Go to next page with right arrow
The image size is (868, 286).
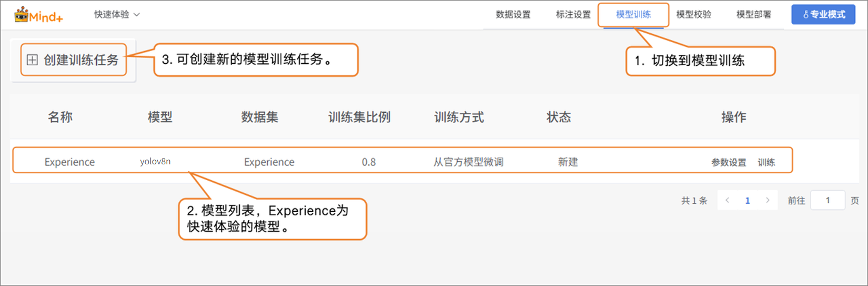(x=768, y=200)
